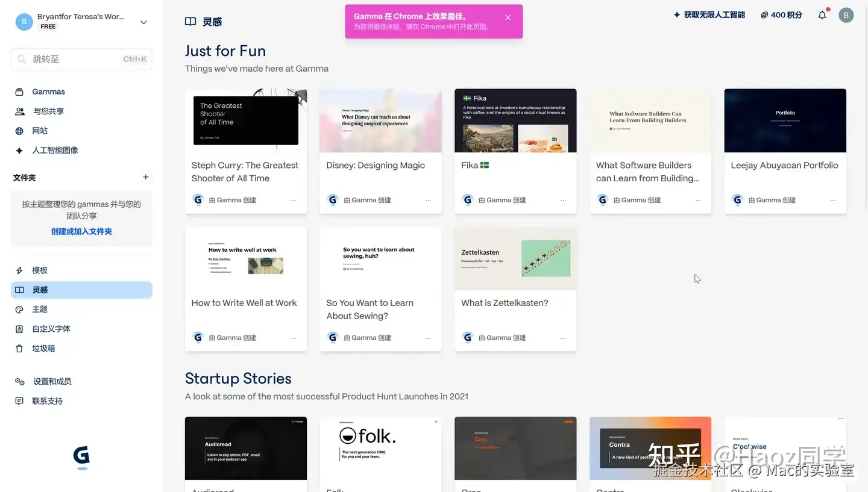Click the 400 积分 credits indicator

pos(781,15)
